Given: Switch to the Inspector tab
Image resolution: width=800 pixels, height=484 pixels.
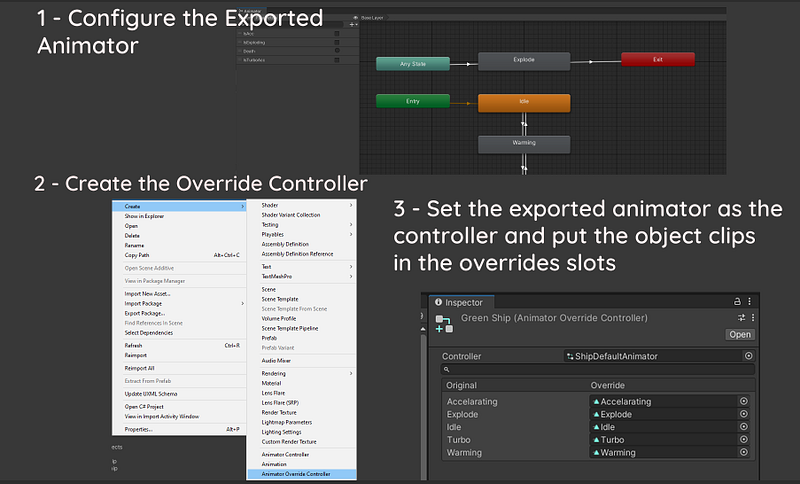Looking at the screenshot, I should coord(462,302).
